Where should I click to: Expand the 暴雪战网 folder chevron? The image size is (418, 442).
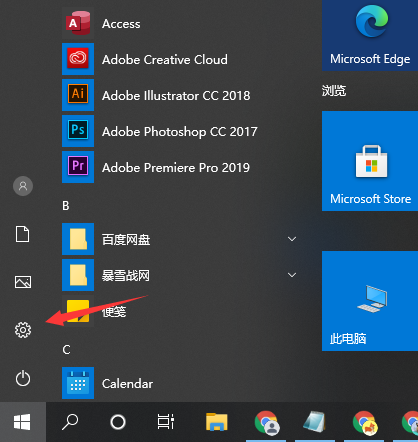(292, 275)
